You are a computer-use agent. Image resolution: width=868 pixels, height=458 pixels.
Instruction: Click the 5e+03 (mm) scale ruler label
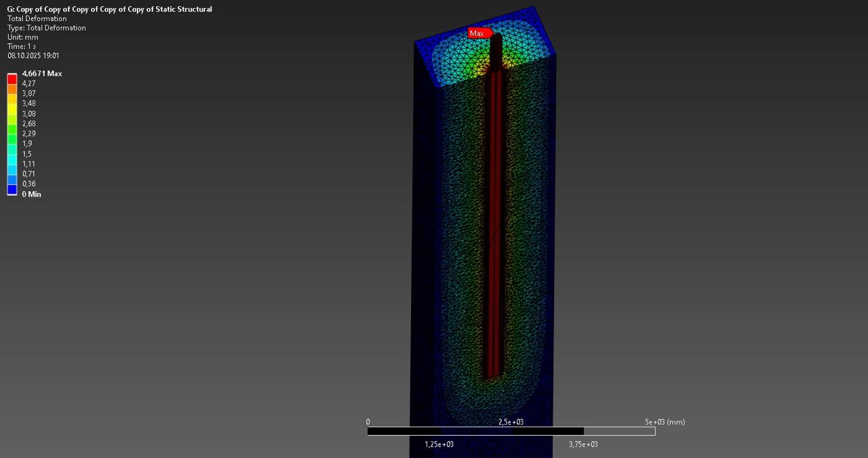tap(665, 422)
